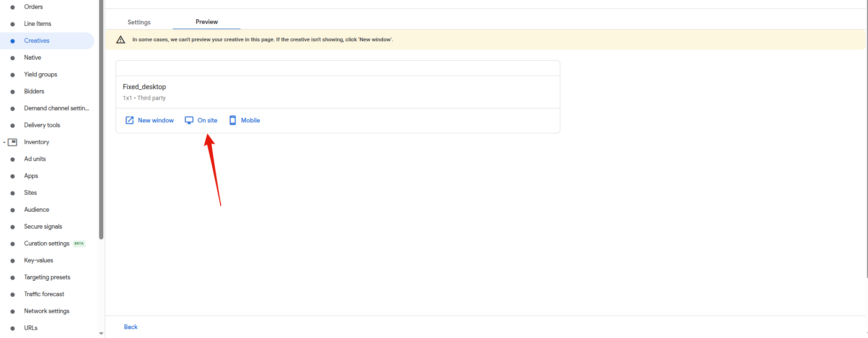The width and height of the screenshot is (868, 338).
Task: Click the On site monitor icon
Action: pos(189,121)
